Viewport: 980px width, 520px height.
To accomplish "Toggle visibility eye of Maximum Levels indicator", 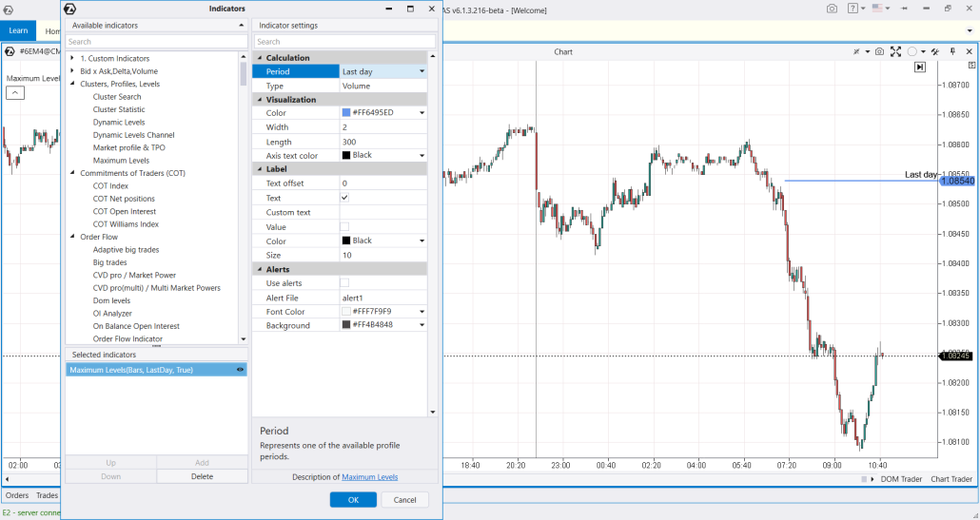I will click(x=240, y=369).
